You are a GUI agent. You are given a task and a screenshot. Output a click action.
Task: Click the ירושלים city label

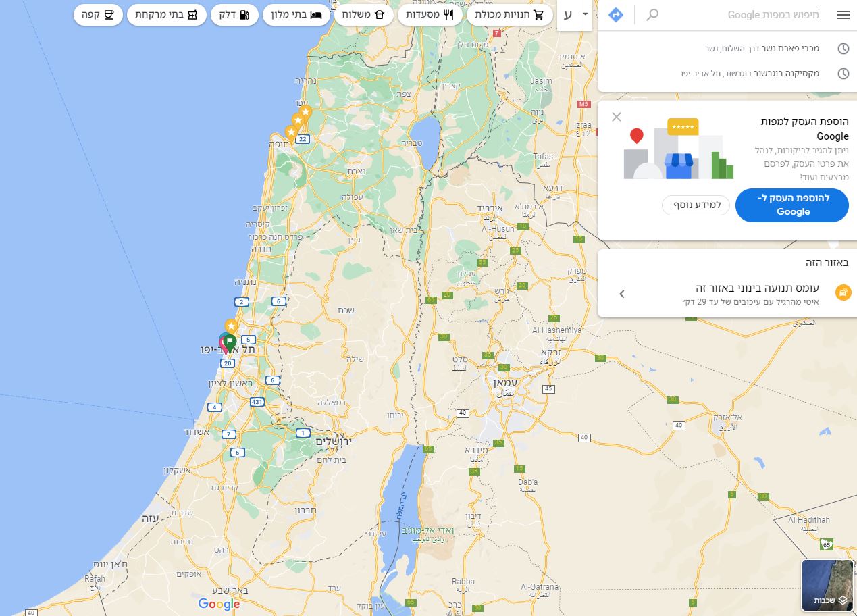point(334,441)
